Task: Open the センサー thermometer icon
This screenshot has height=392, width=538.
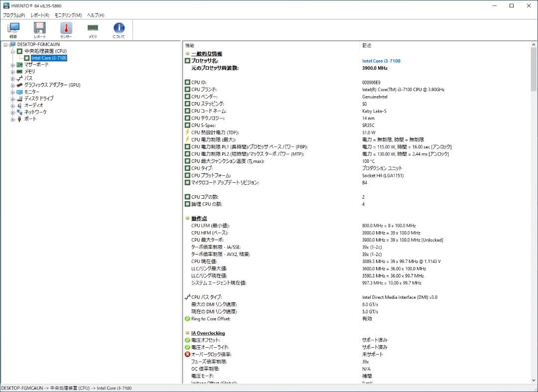Action: [66, 28]
